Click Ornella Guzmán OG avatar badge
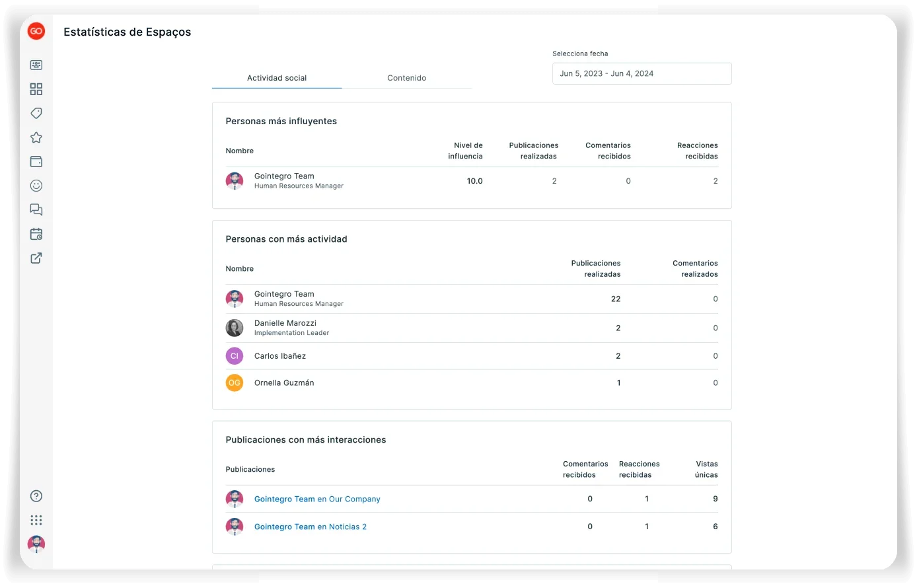Screen dimensions: 917x588 click(x=235, y=383)
